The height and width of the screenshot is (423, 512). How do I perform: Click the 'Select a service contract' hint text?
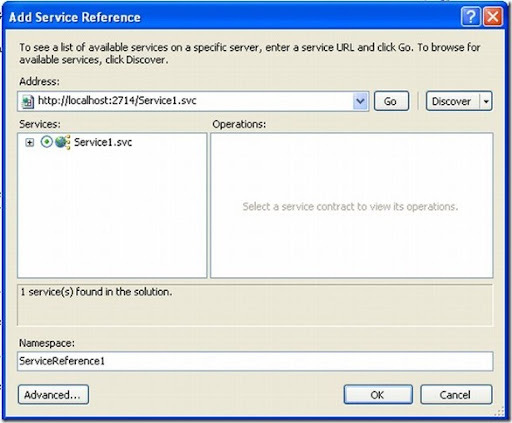[350, 207]
